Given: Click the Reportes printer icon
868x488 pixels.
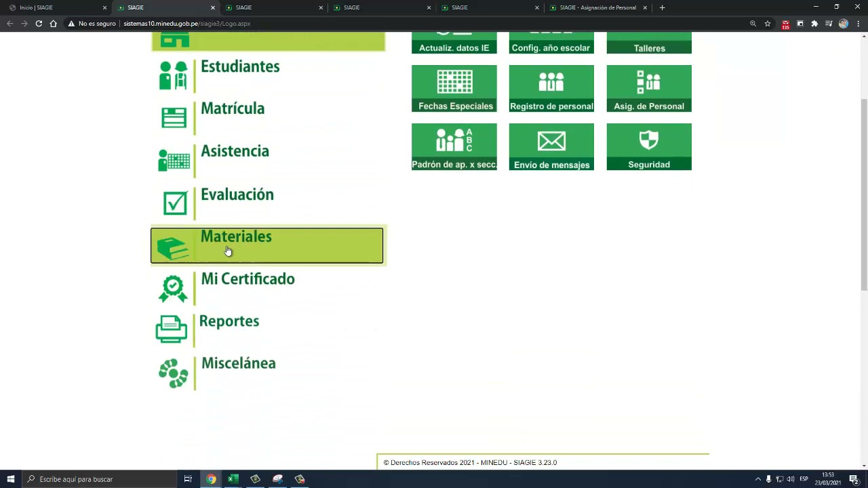Looking at the screenshot, I should tap(171, 329).
